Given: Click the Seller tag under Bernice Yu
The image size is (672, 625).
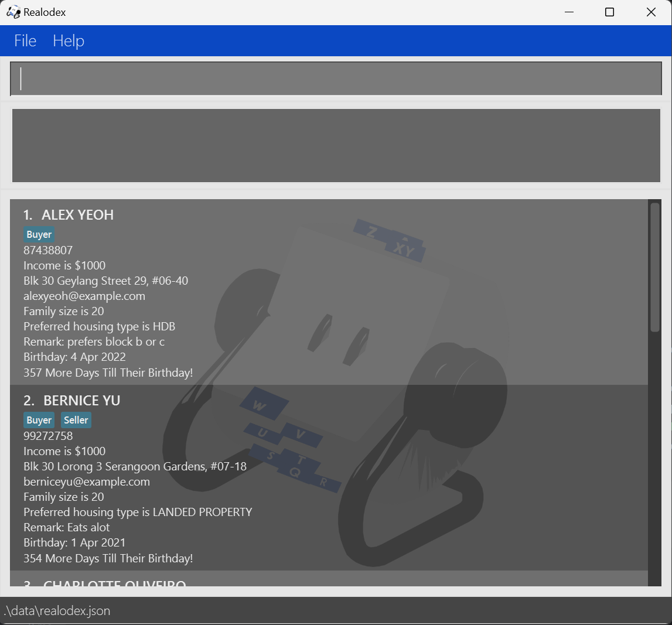Looking at the screenshot, I should 76,421.
